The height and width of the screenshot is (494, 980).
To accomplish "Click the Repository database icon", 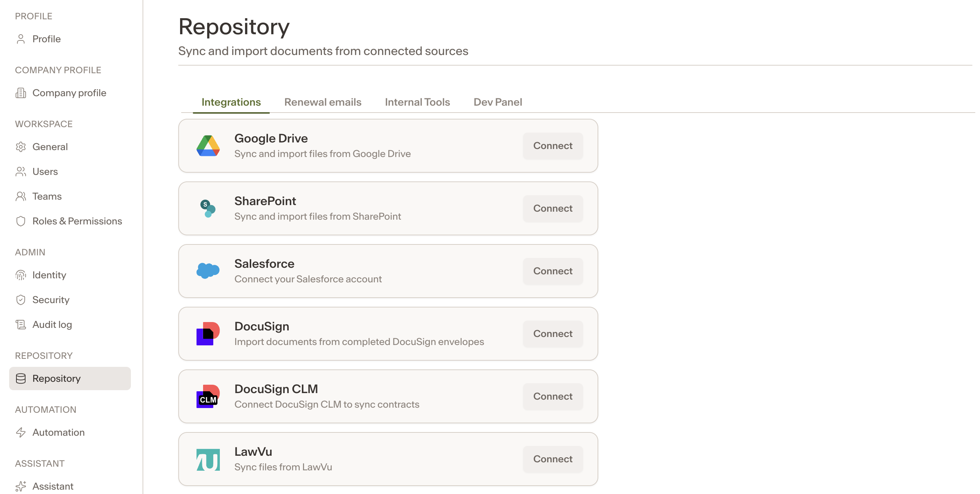I will pos(21,379).
